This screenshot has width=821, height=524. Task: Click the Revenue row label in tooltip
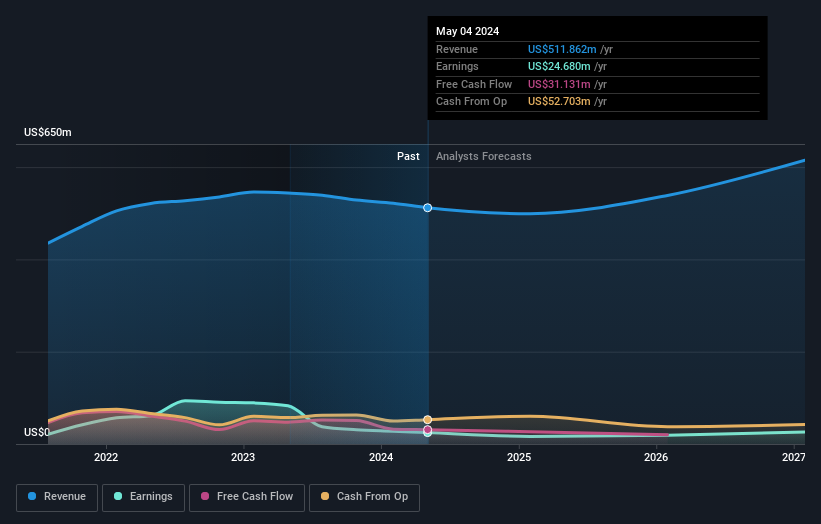tap(457, 49)
